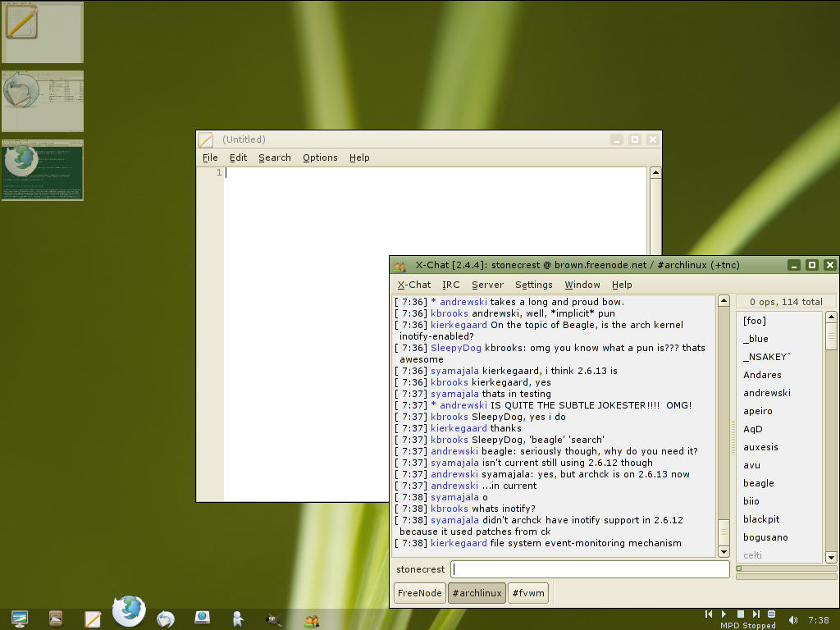Click inside the editor text area

point(435,335)
